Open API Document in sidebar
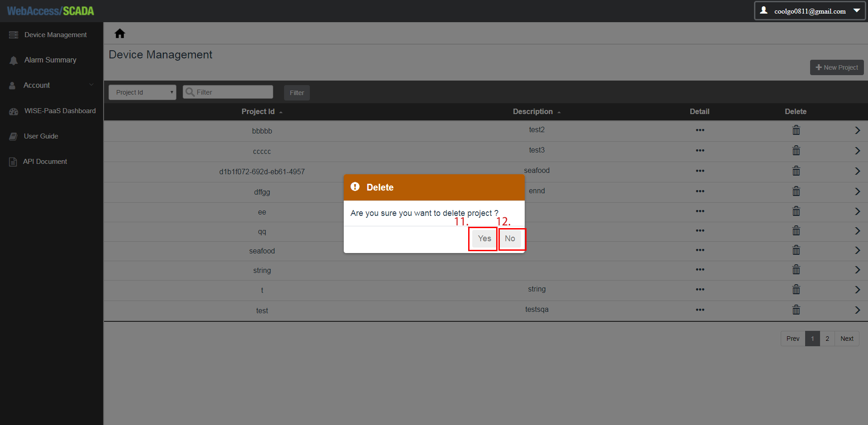The height and width of the screenshot is (425, 868). [x=45, y=162]
